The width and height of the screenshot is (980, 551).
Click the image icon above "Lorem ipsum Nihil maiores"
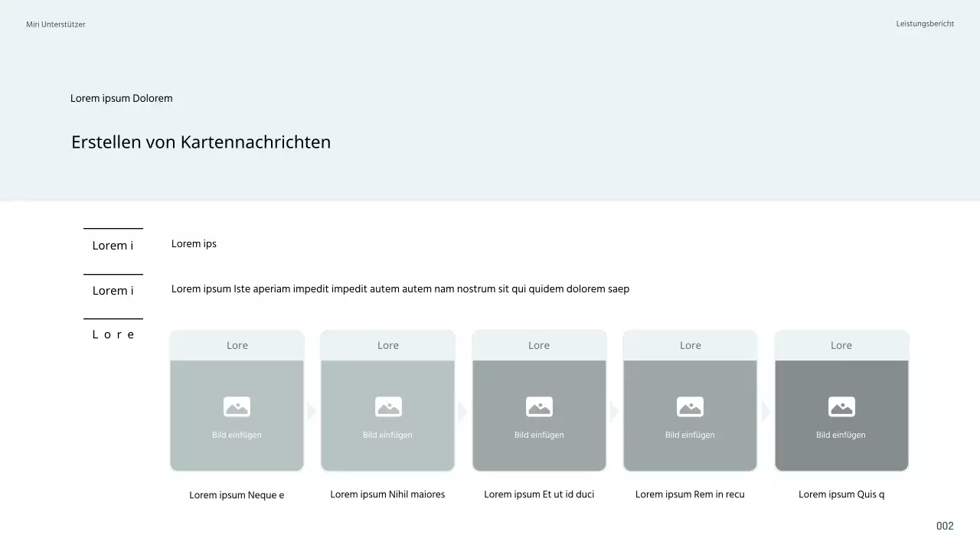click(x=388, y=406)
